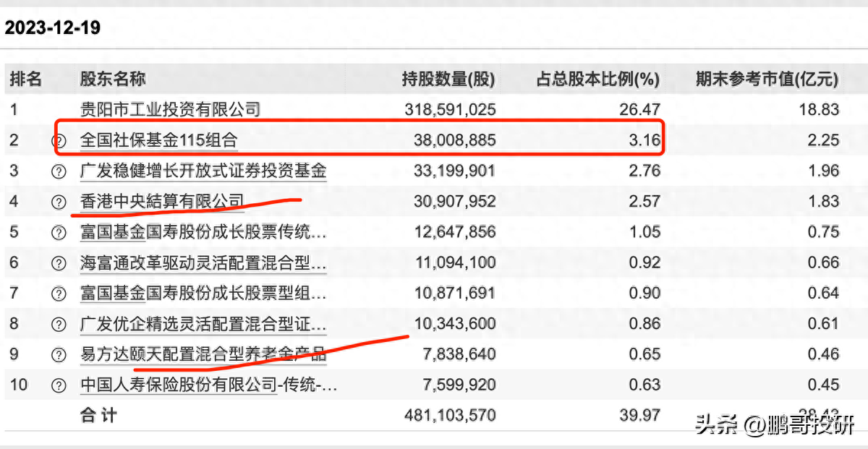
Task: Open the 全国社保基金115组合 detail link
Action: point(159,140)
